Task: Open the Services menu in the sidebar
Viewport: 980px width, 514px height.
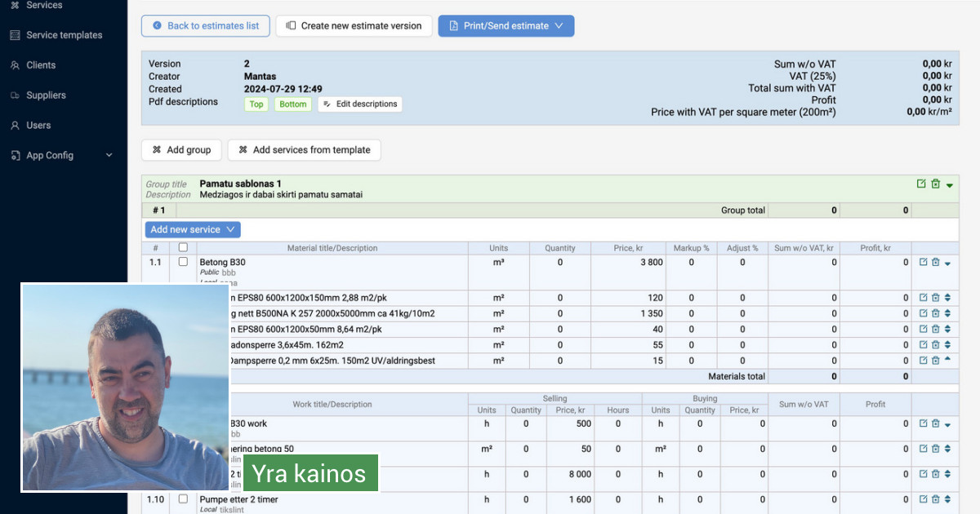Action: point(15,5)
